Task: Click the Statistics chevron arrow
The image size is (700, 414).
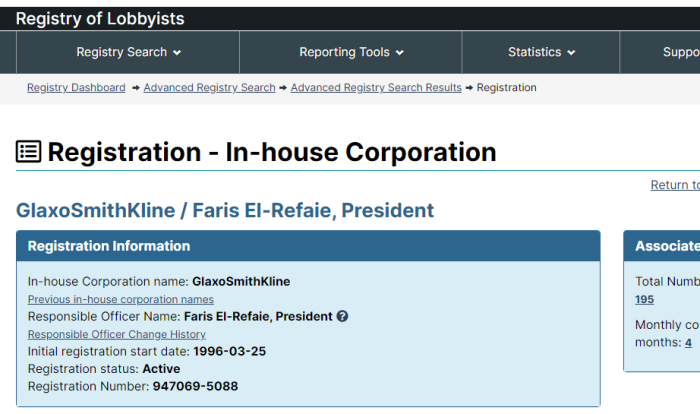Action: tap(571, 53)
